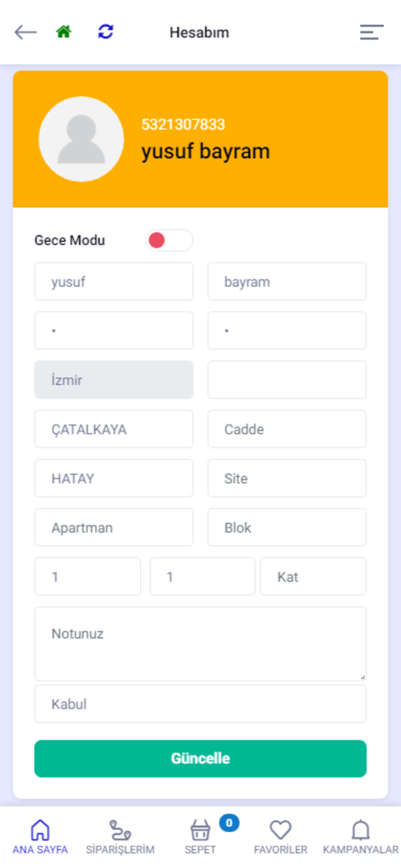Screen dimensions: 401x868
Task: Open the İzmir city selector
Action: (113, 380)
